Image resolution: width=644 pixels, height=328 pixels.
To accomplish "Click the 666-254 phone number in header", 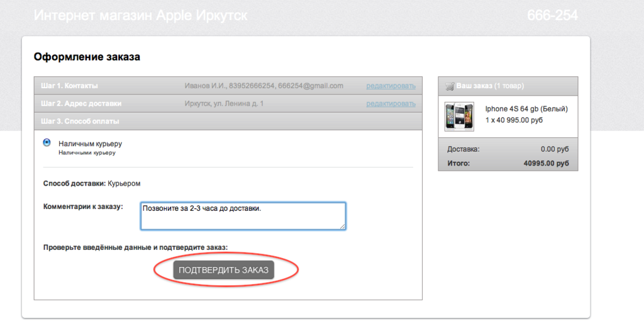I will coord(552,16).
